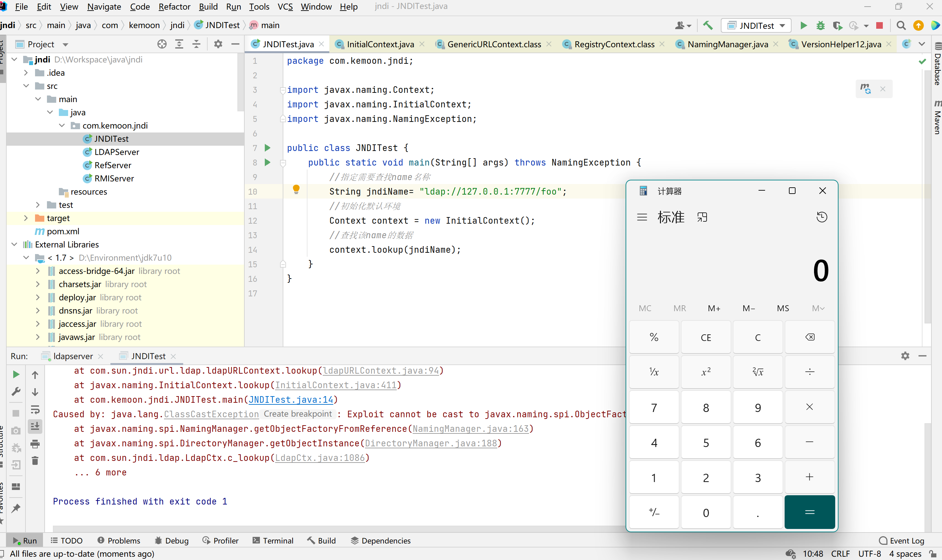
Task: Click the green Run button in the toolbar
Action: tap(803, 25)
